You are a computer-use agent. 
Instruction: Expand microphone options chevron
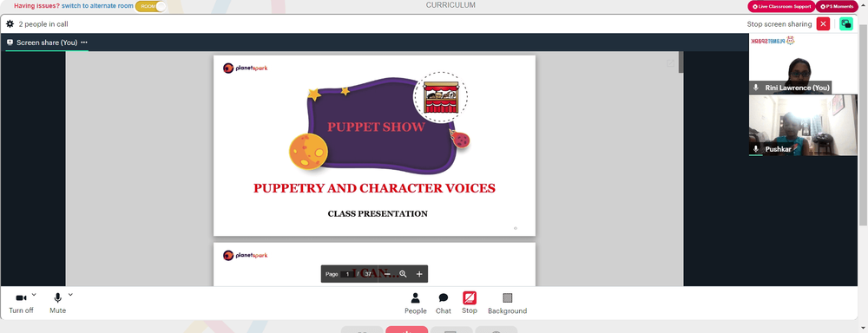click(x=70, y=295)
